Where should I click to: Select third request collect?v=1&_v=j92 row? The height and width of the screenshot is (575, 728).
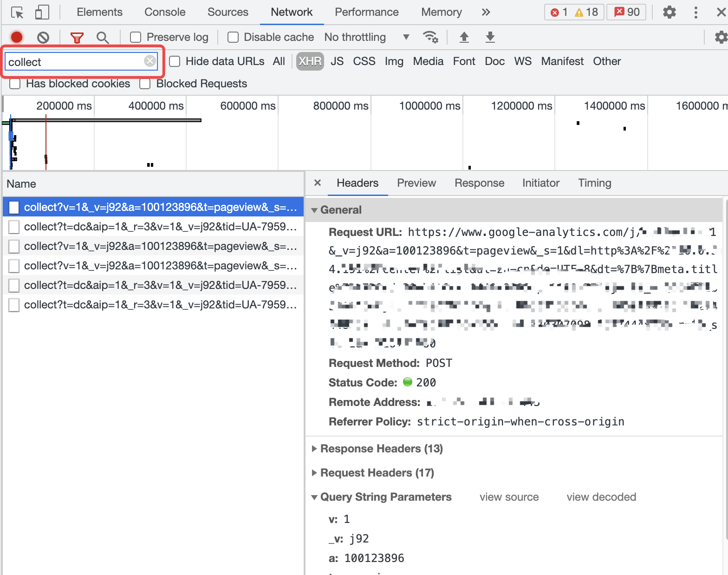(153, 246)
